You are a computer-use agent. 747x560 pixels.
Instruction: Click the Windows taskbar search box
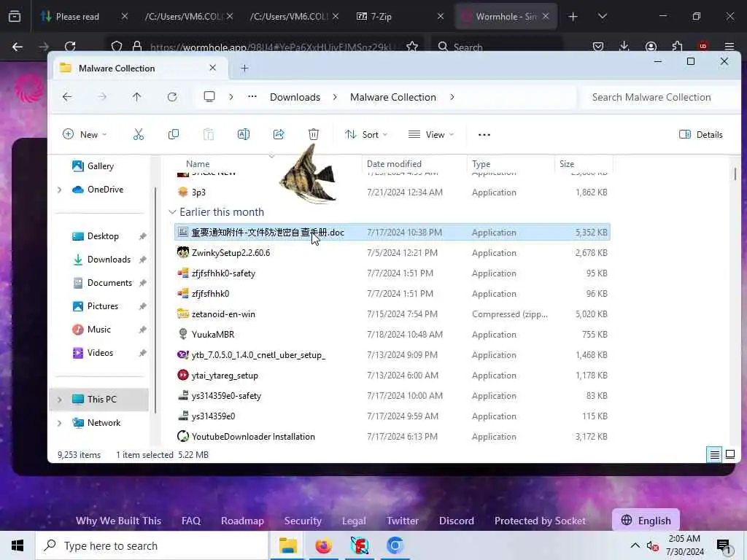point(152,545)
